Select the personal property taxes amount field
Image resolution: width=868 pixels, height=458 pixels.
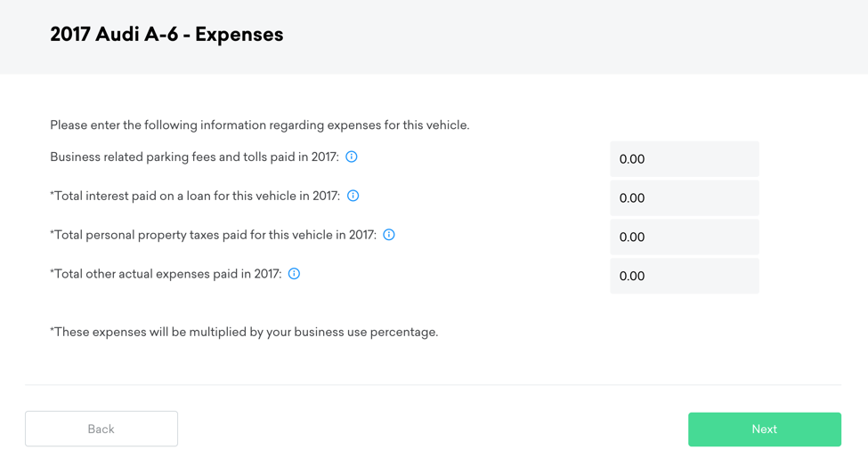[684, 237]
